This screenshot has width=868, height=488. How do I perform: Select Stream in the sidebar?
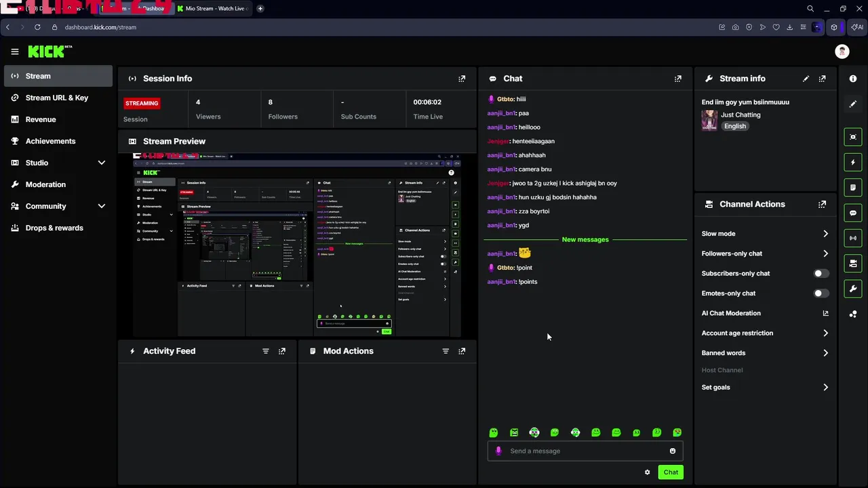point(58,76)
